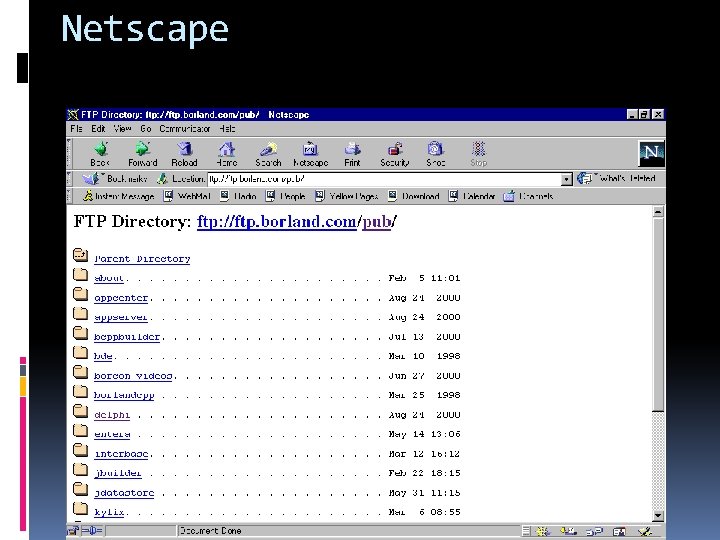The height and width of the screenshot is (540, 720).
Task: Click the Feb 5 11:01 date text
Action: tap(424, 278)
